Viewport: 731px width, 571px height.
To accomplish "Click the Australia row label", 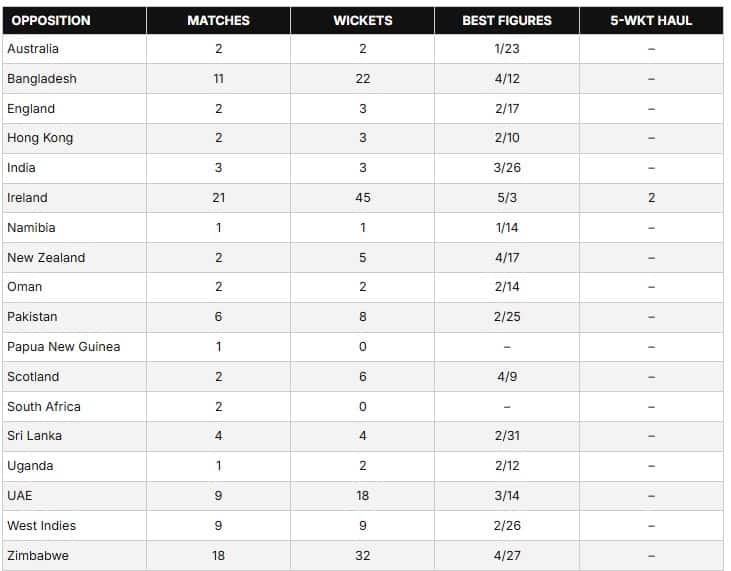I will (x=33, y=49).
